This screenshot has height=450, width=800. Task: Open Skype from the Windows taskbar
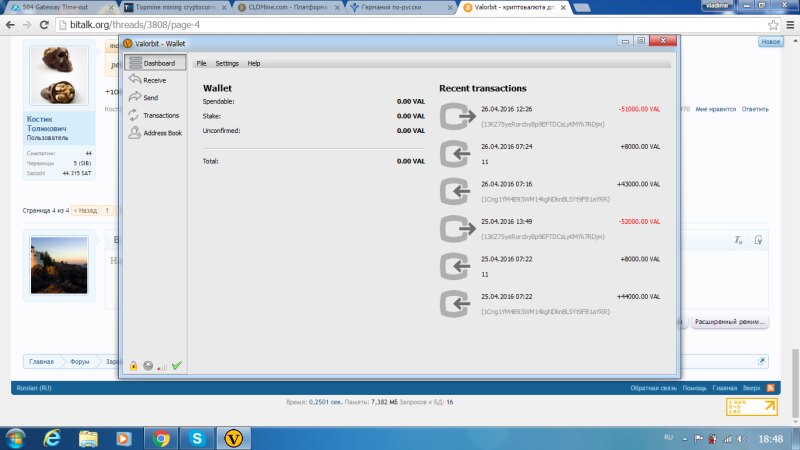[198, 437]
